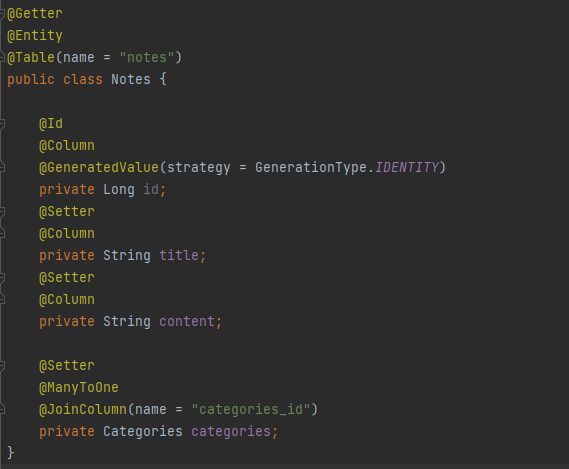This screenshot has height=469, width=569.
Task: Click the opening brace after Notes
Action: 163,79
